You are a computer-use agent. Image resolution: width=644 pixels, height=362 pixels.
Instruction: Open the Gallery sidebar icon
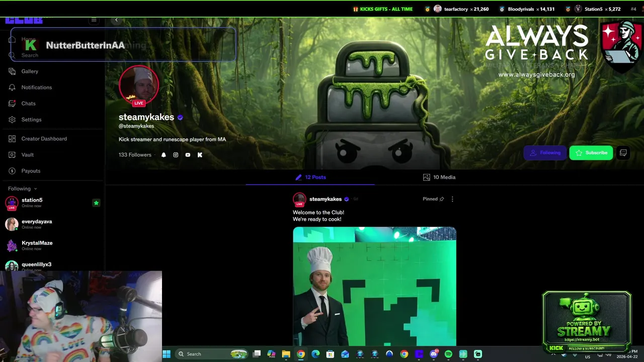pos(12,71)
